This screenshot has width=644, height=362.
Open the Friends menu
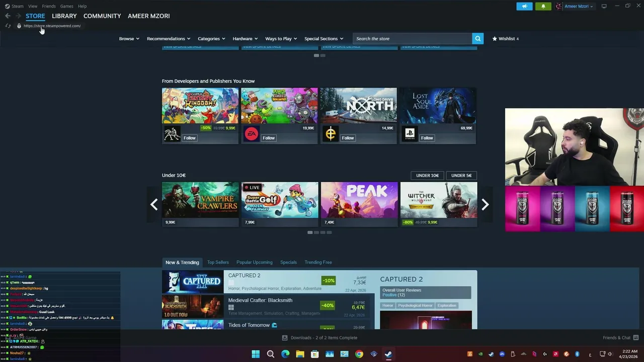(49, 6)
